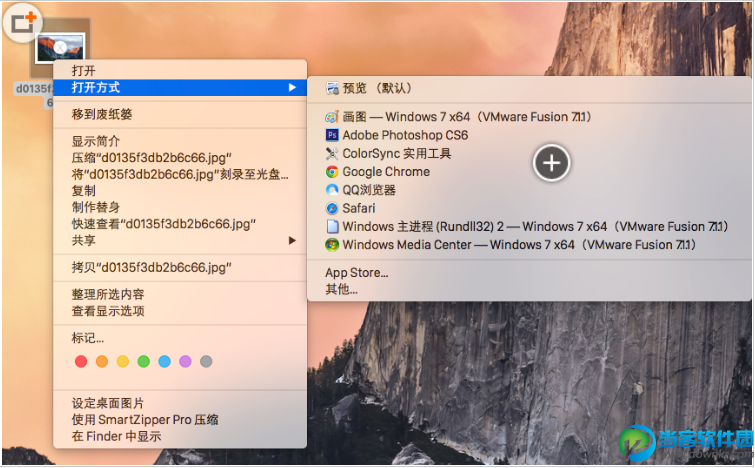
Task: Expand the 打开方式 submenu arrow
Action: click(292, 88)
